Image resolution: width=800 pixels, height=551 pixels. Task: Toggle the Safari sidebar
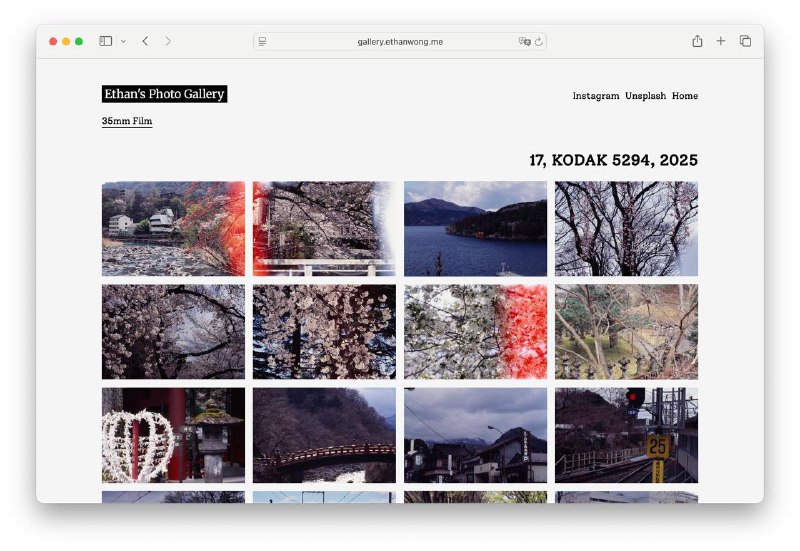coord(105,41)
